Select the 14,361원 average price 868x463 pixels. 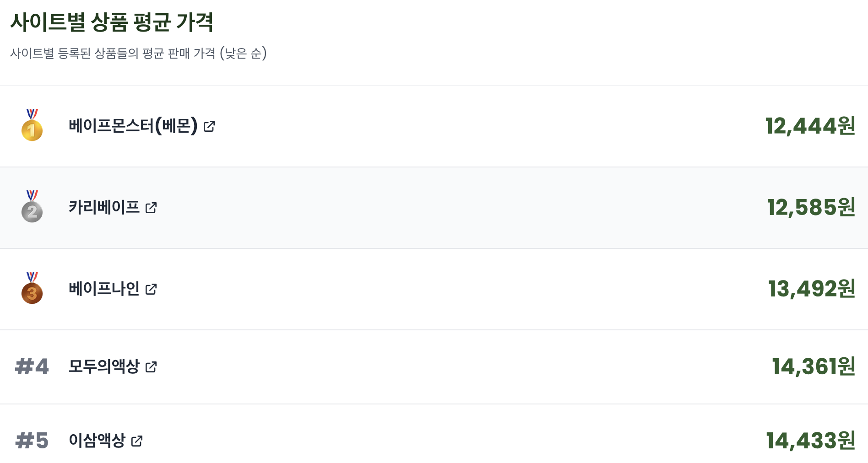814,366
